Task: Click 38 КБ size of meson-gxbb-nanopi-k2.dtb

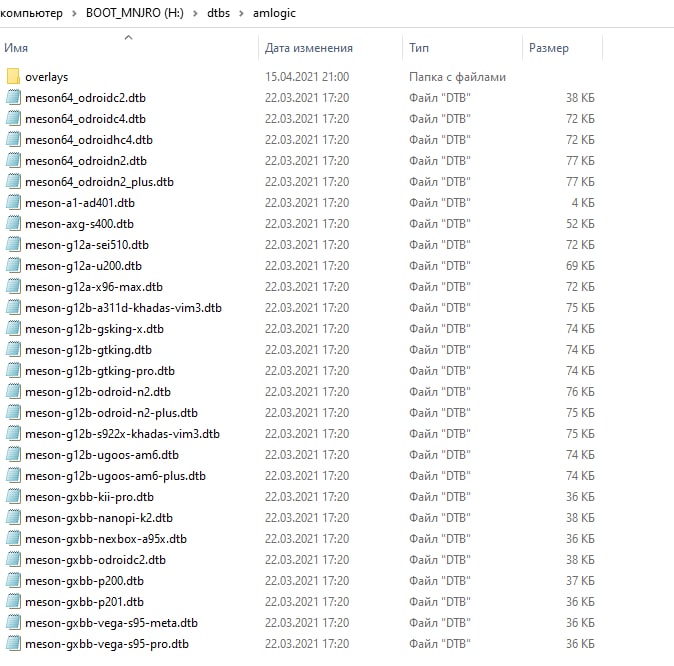Action: click(x=580, y=518)
